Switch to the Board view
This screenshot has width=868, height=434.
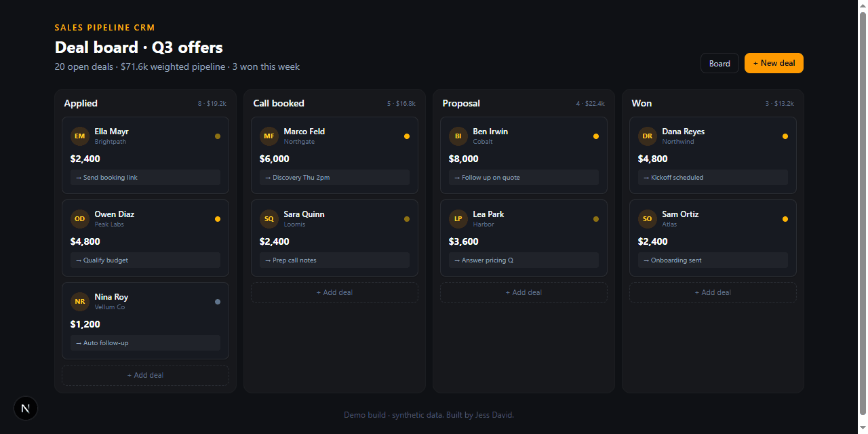(x=719, y=63)
